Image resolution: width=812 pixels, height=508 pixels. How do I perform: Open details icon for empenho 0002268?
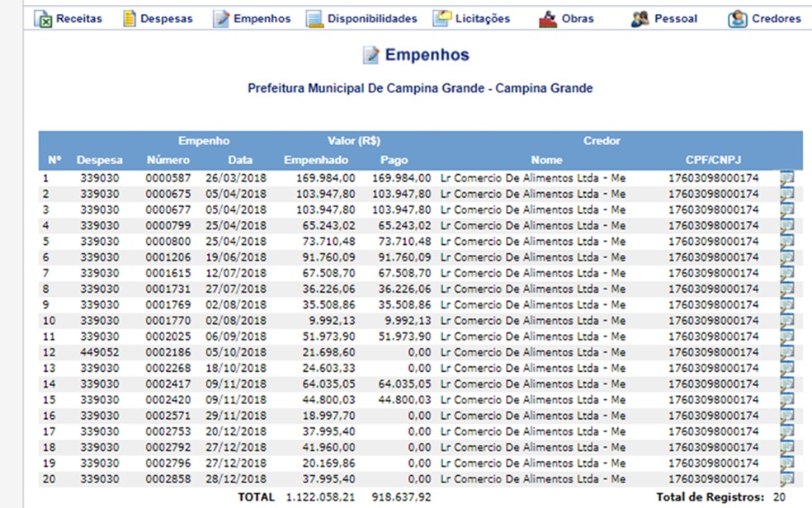coord(786,369)
